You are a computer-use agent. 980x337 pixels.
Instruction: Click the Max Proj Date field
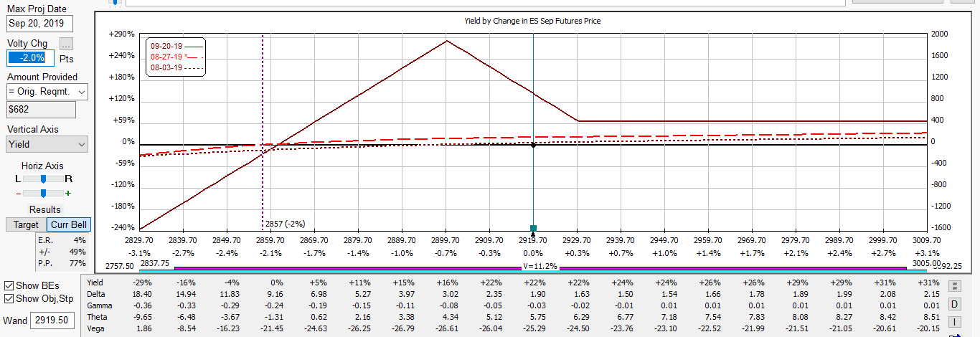pyautogui.click(x=40, y=24)
